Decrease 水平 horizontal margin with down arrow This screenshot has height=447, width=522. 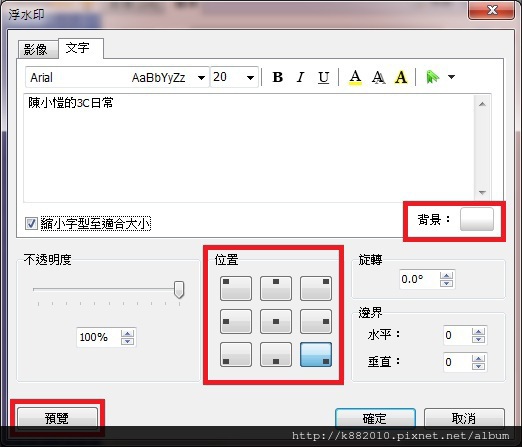tap(478, 339)
